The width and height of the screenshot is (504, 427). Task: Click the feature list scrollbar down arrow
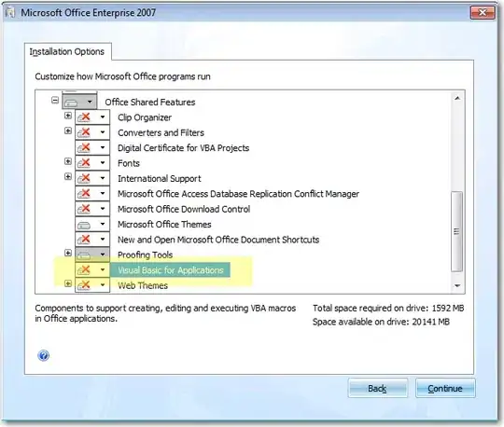457,285
